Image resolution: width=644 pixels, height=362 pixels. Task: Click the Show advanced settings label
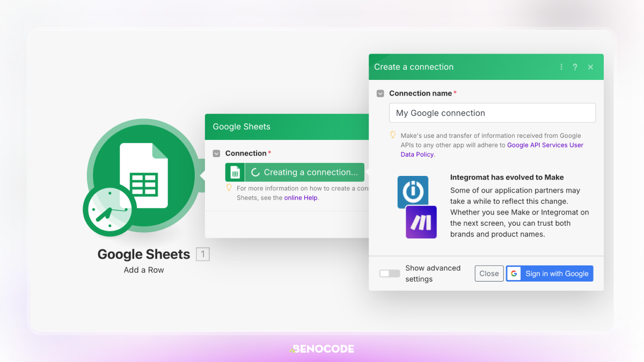click(x=433, y=274)
